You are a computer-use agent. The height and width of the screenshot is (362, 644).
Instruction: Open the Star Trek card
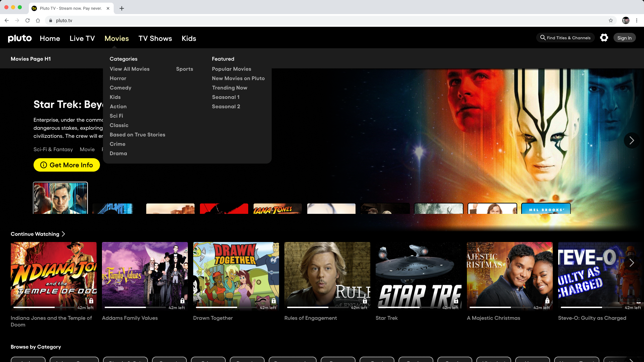point(419,276)
